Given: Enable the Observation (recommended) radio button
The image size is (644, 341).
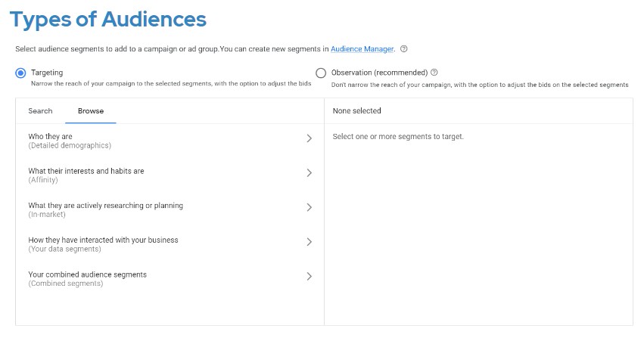Looking at the screenshot, I should [x=321, y=73].
